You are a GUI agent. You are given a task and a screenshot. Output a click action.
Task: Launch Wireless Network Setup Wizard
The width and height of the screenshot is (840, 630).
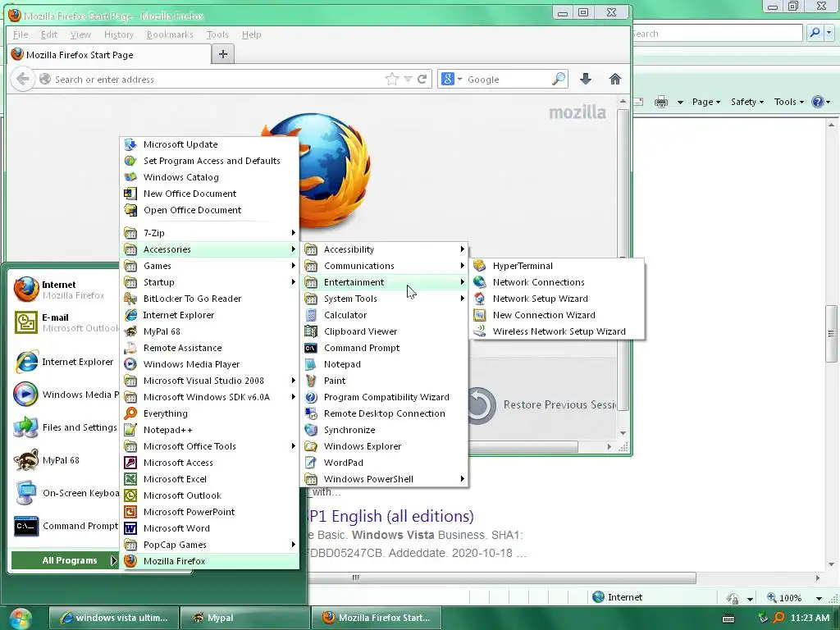tap(557, 331)
